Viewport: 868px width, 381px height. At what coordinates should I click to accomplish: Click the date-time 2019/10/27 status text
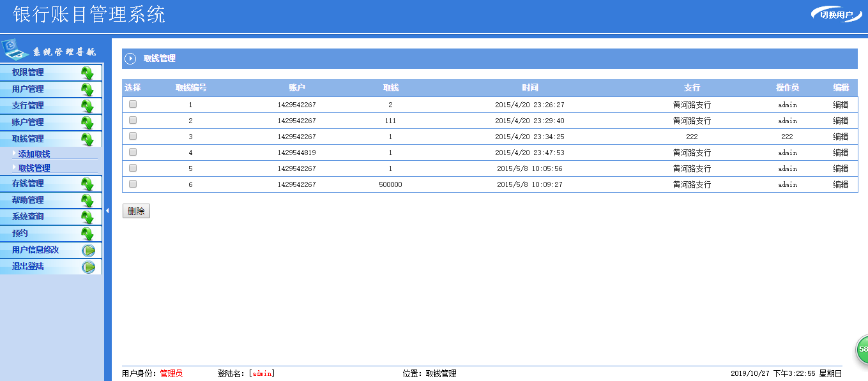(786, 373)
